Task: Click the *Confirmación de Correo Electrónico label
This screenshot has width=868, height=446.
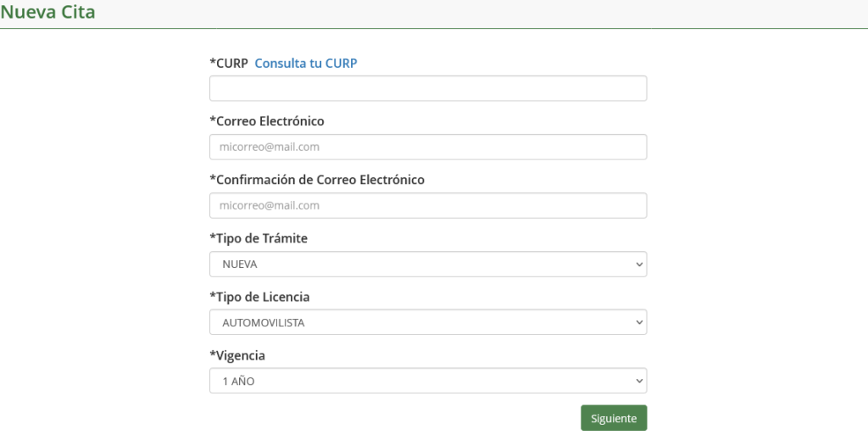Action: [317, 180]
